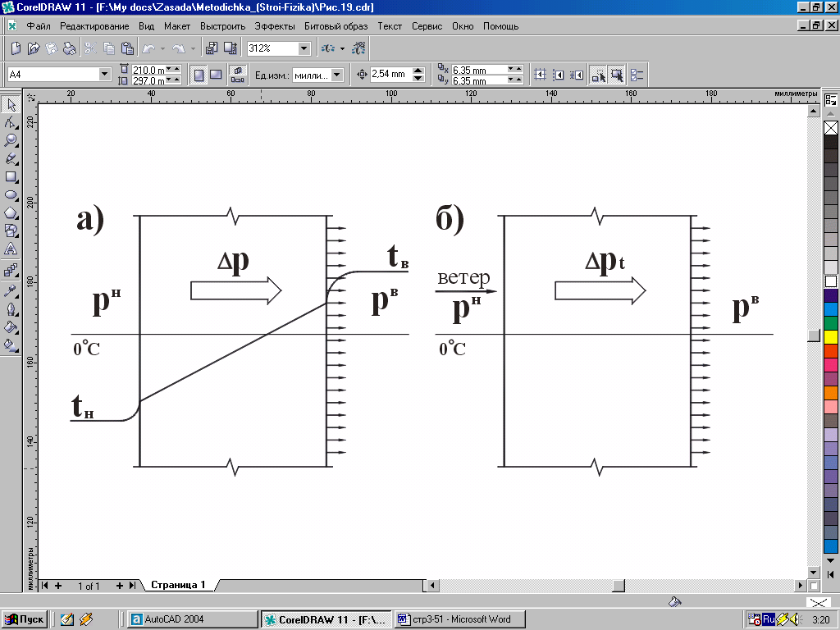Choose the Rectangle tool
Viewport: 840px width, 630px height.
[x=11, y=176]
